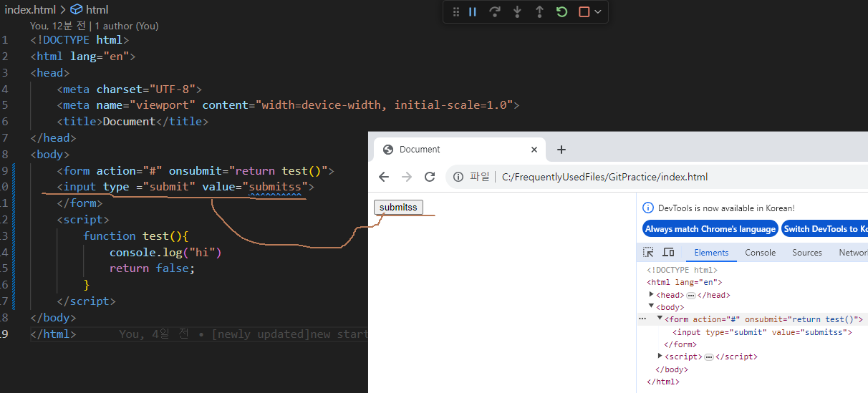Select the html lang="en" node in DevTools
This screenshot has height=393, width=868.
[x=685, y=282]
